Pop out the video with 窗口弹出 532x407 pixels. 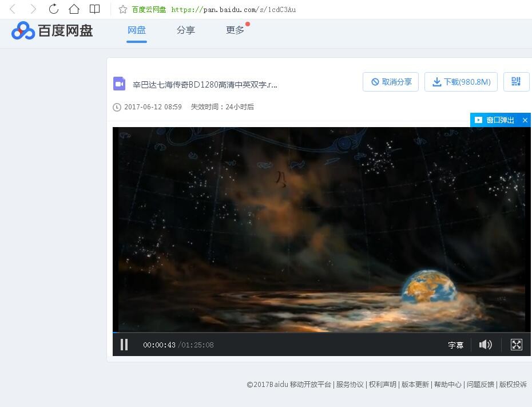coord(495,120)
